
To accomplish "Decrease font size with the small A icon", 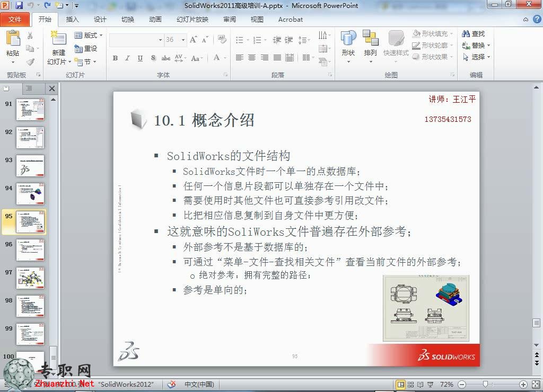I will point(205,39).
